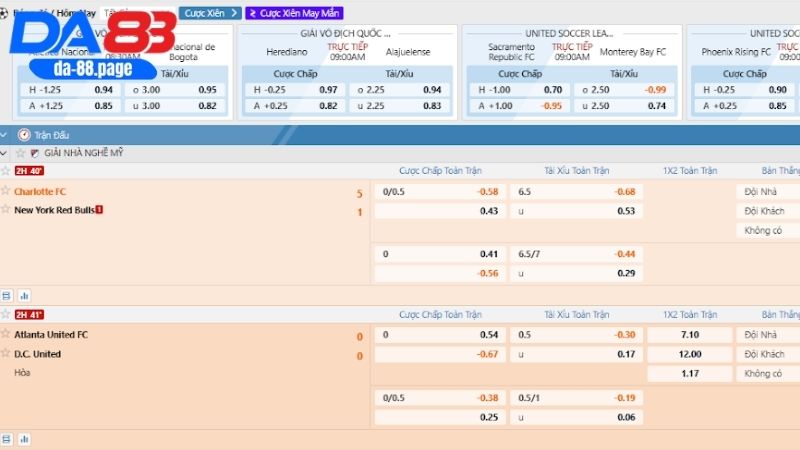The height and width of the screenshot is (450, 800).
Task: Collapse the Trận Đấu section chevron
Action: [4, 135]
